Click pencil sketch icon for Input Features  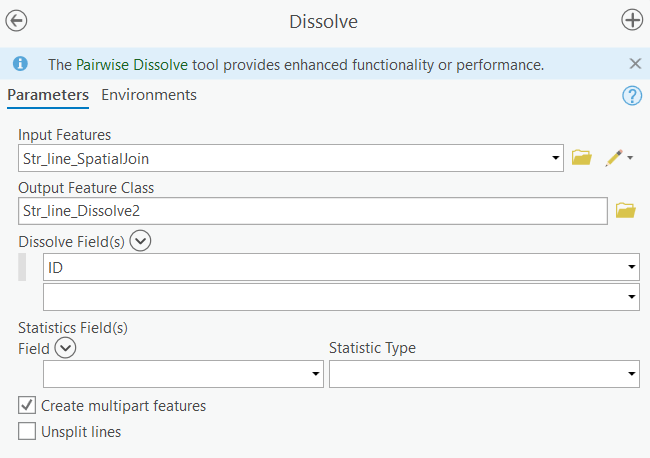click(615, 158)
